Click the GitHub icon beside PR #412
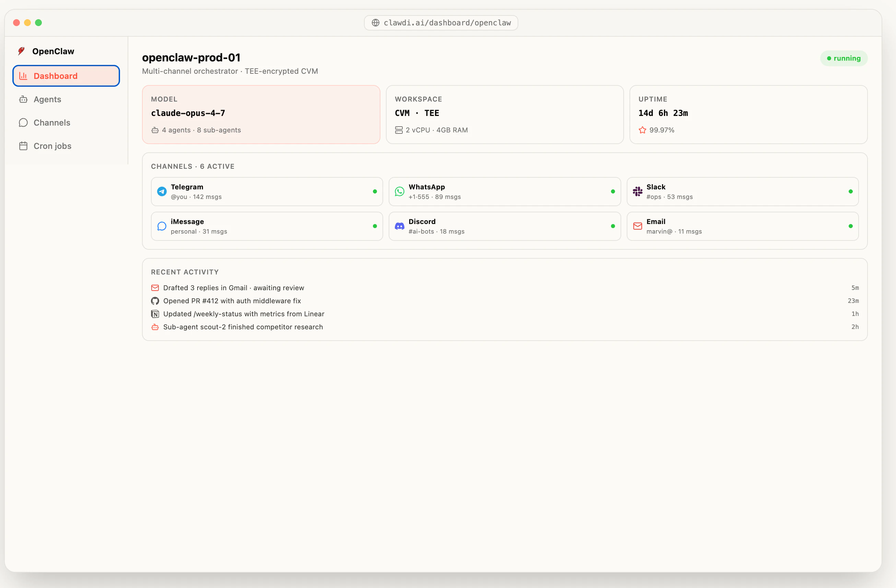The width and height of the screenshot is (896, 588). tap(155, 301)
